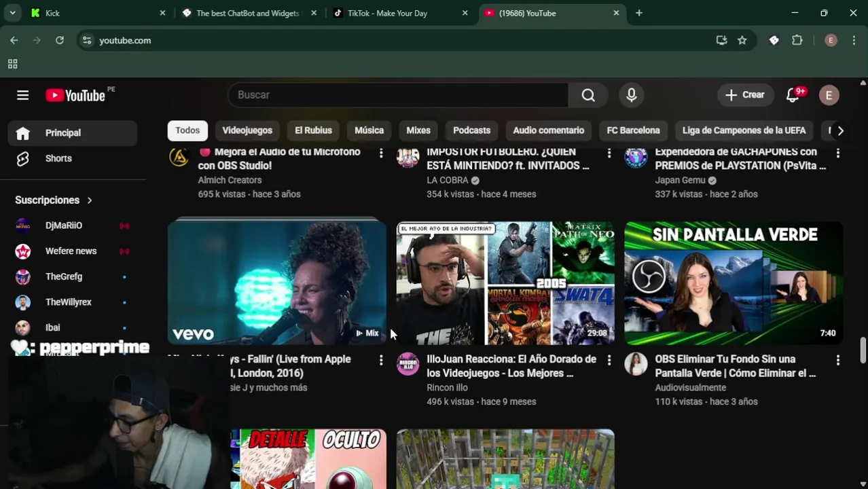Open options for the Fallin' mix
868x489 pixels.
[x=381, y=360]
